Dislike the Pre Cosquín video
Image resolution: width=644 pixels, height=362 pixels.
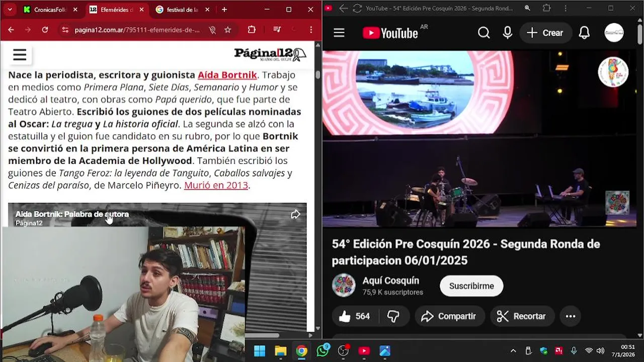point(393,316)
